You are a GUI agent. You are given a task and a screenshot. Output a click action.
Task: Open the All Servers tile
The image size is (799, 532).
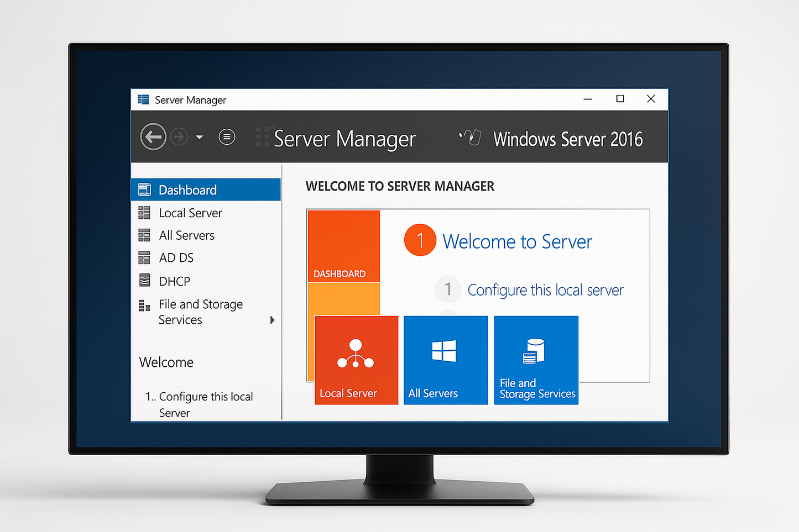(x=445, y=359)
